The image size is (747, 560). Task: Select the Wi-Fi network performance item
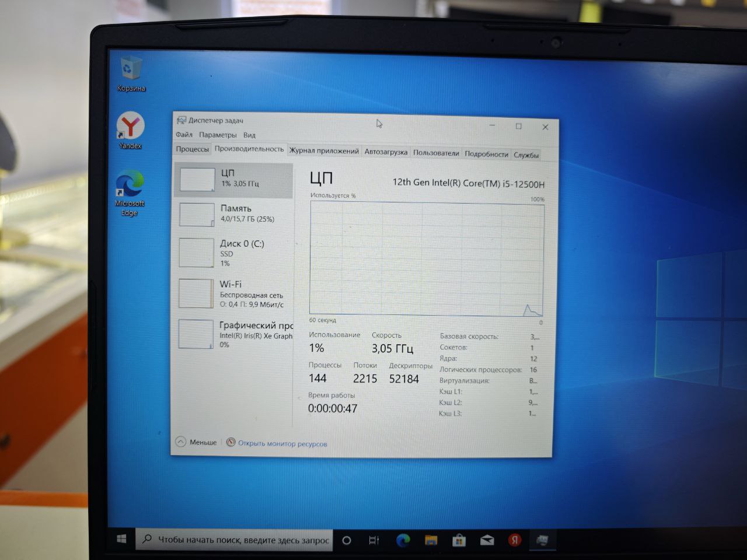(x=233, y=293)
